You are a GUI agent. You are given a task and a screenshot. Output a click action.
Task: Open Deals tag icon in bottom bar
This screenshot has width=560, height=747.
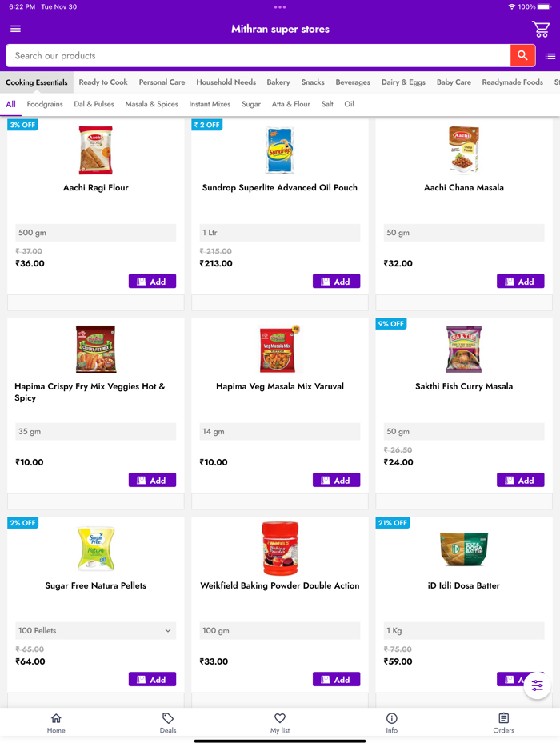pyautogui.click(x=168, y=722)
